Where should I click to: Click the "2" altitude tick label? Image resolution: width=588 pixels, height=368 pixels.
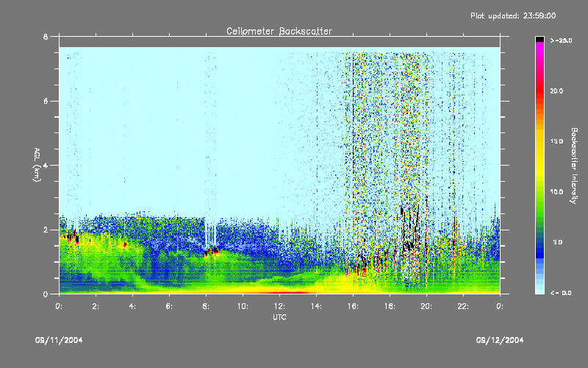point(46,230)
